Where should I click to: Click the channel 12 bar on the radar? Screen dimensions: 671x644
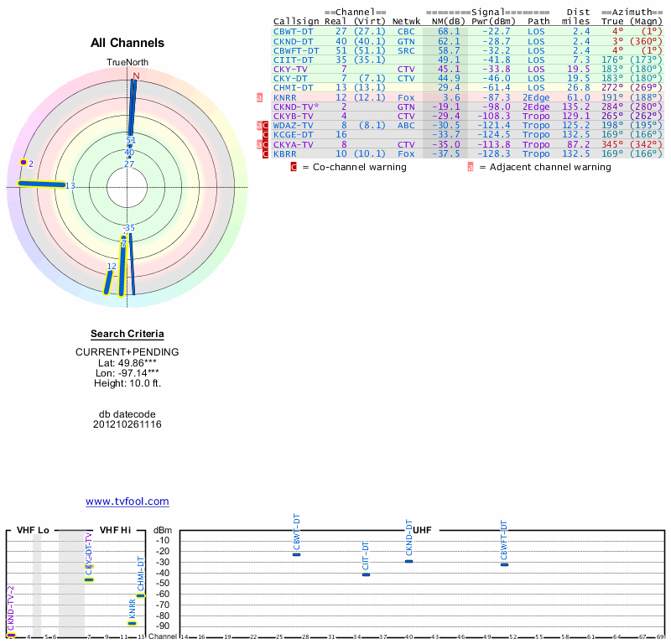click(x=108, y=283)
